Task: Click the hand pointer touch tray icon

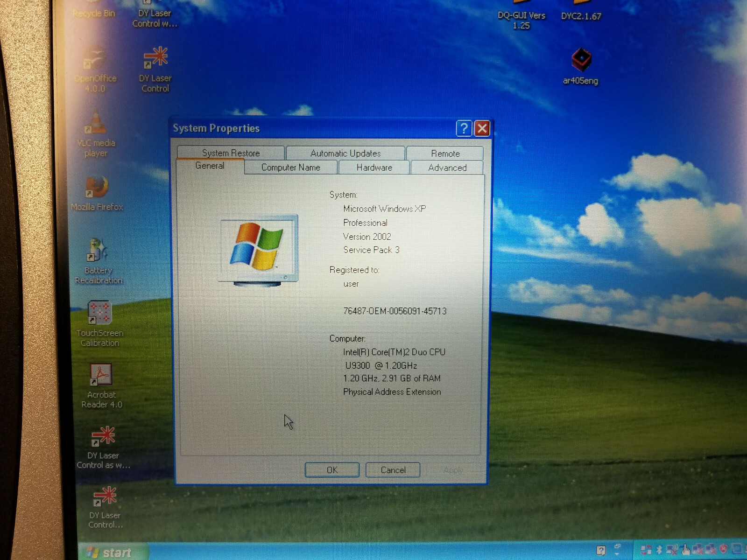Action: [x=685, y=550]
